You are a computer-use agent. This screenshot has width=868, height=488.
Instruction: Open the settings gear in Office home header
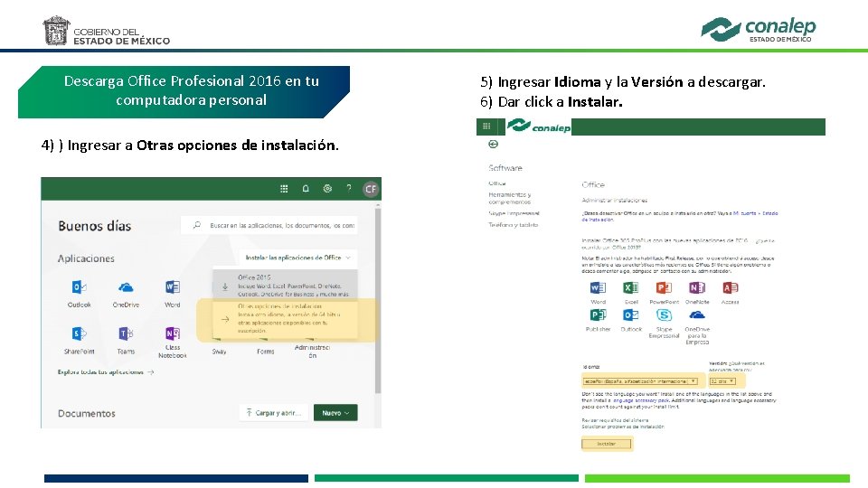[x=327, y=189]
